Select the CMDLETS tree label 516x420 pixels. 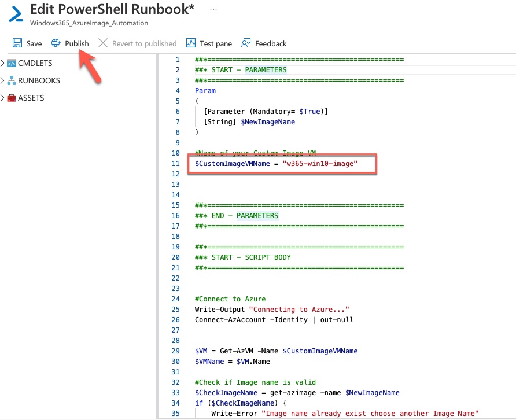(x=35, y=63)
